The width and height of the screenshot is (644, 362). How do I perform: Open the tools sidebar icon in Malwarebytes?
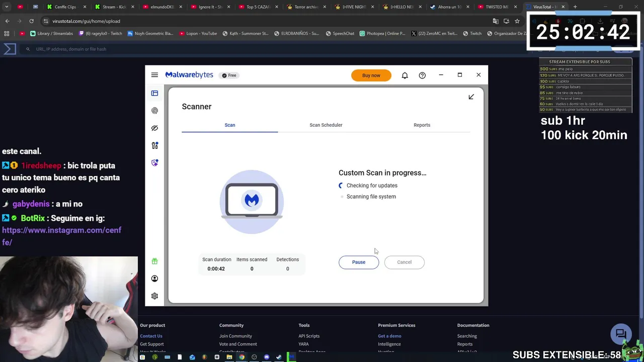[x=154, y=145]
